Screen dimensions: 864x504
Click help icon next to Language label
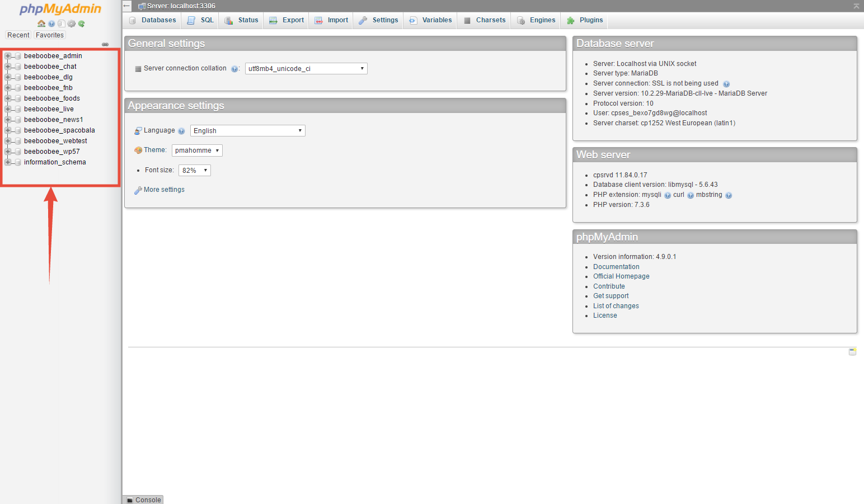click(x=181, y=131)
